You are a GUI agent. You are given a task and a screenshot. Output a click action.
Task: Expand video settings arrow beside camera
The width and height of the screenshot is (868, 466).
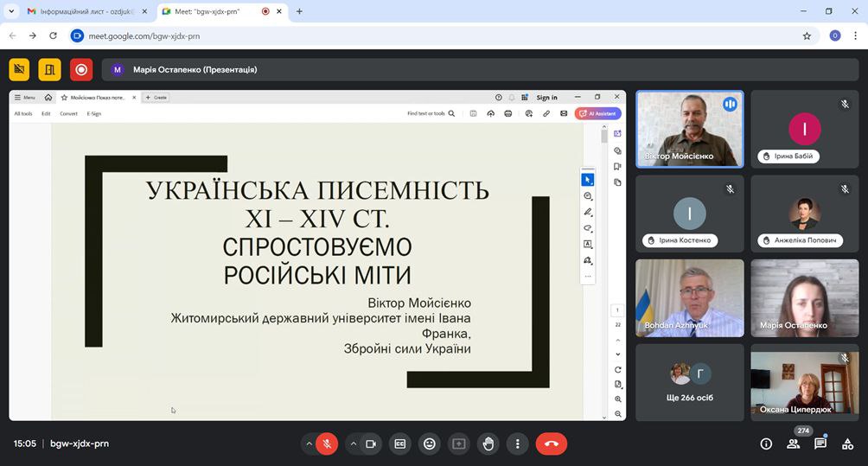(353, 444)
